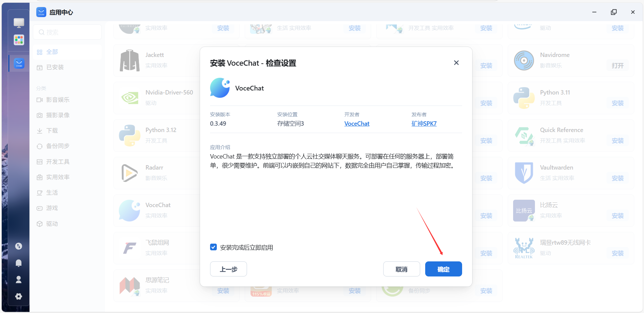The width and height of the screenshot is (644, 313).
Task: Click the Nvidia-Driver-560 icon
Action: coord(130,98)
